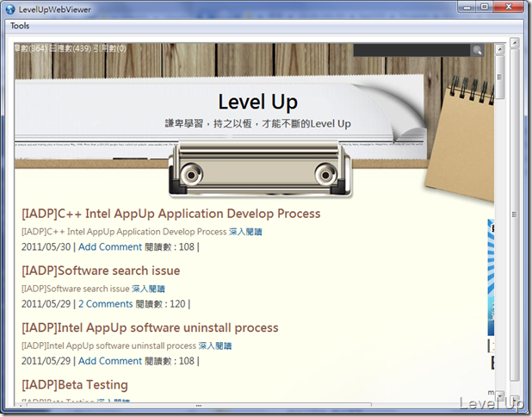The height and width of the screenshot is (417, 532).
Task: Open the '2 Comments' link
Action: [x=106, y=304]
